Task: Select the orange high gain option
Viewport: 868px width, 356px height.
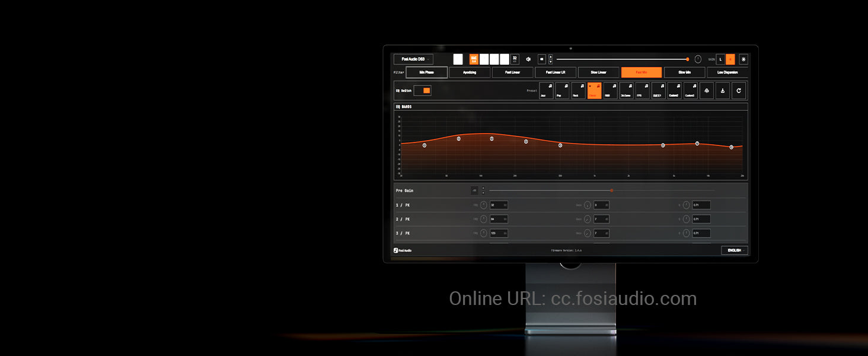Action: (x=730, y=59)
